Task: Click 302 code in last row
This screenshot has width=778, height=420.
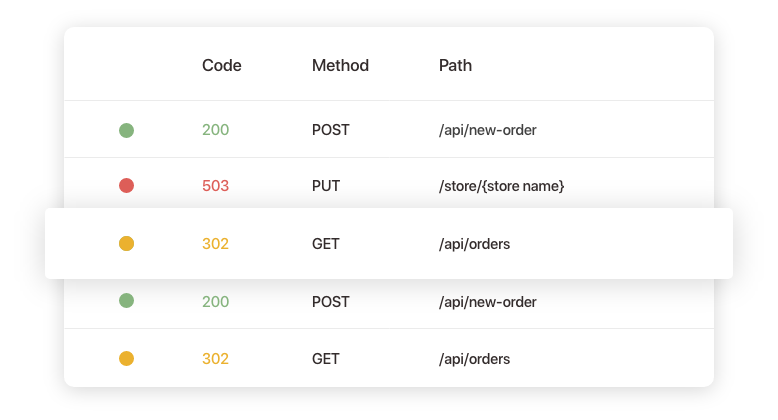Action: coord(215,358)
